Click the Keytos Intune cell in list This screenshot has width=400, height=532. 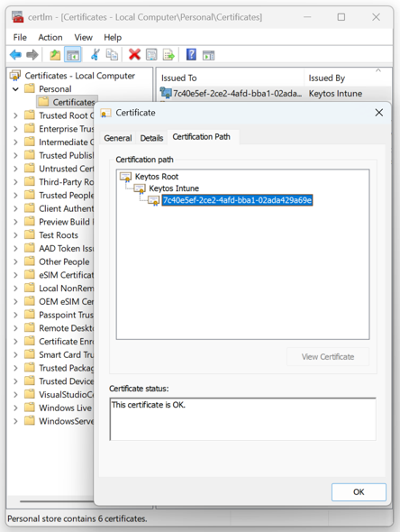point(335,93)
